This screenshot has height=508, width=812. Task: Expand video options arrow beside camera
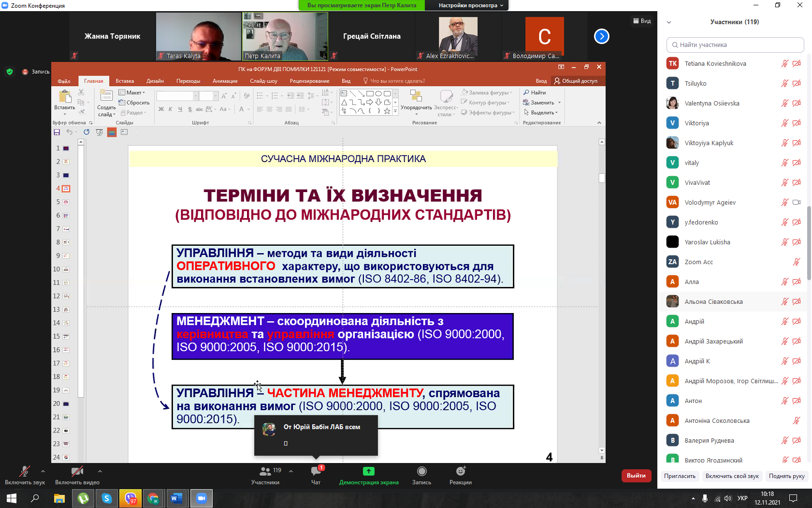(x=100, y=471)
